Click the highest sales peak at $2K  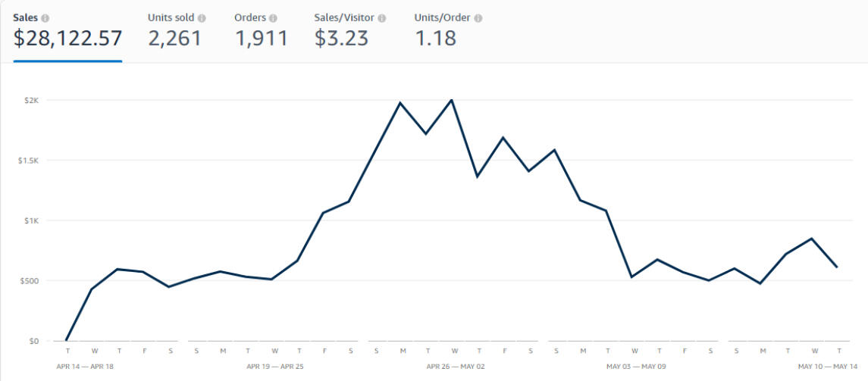tap(452, 100)
